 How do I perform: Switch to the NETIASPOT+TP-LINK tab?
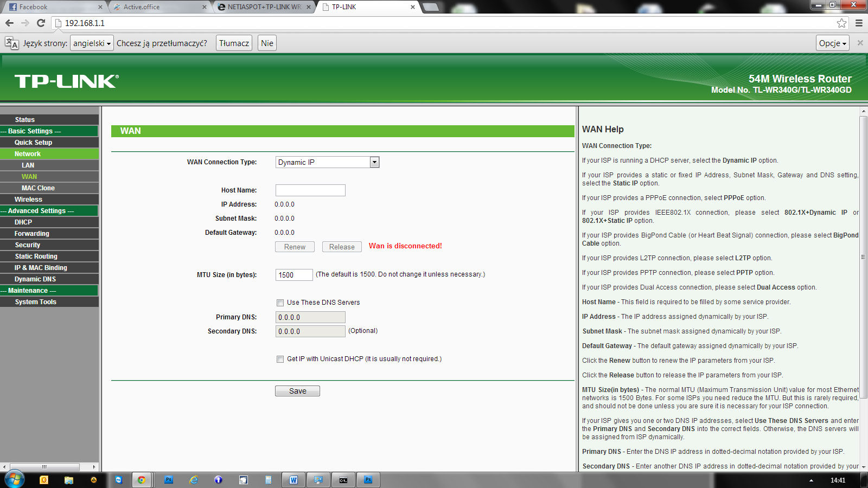click(x=263, y=7)
